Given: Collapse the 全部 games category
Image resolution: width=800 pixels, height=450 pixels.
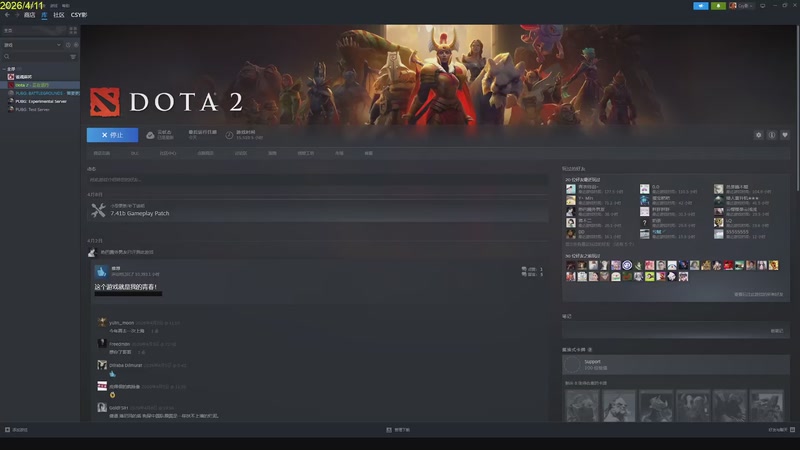Looking at the screenshot, I should (5, 69).
